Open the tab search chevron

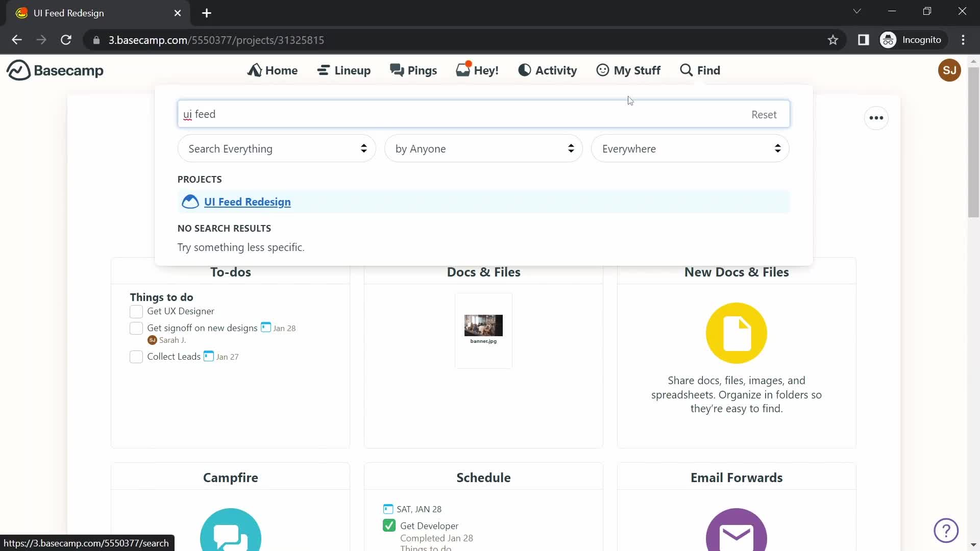pyautogui.click(x=857, y=11)
